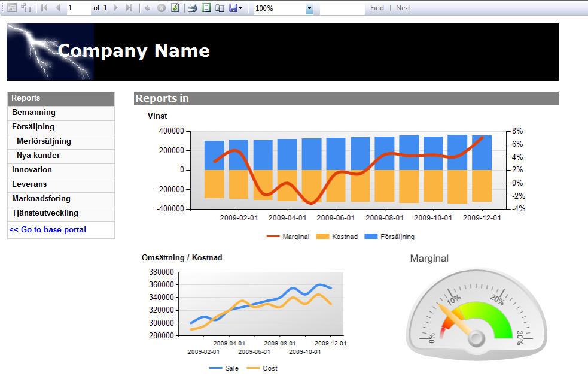
Task: Select Marknadsföring from the report list
Action: point(41,198)
